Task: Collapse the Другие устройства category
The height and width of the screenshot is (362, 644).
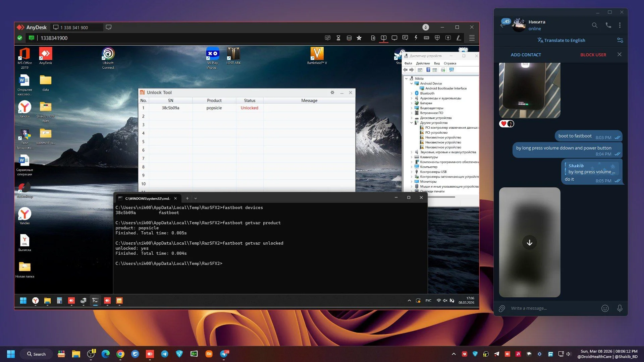Action: pos(412,123)
